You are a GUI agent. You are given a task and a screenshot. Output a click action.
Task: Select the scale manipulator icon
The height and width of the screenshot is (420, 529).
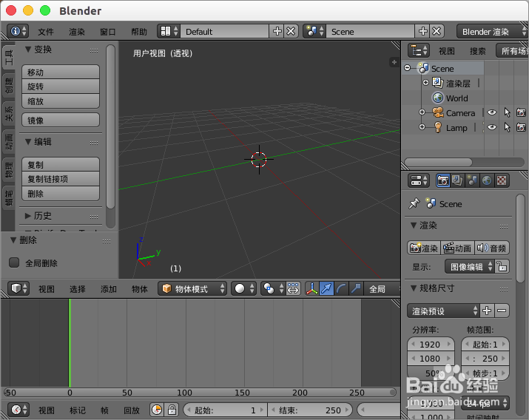(356, 288)
